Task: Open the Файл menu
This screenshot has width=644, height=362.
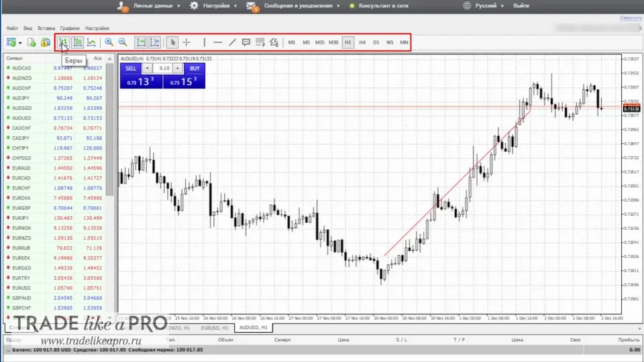Action: 12,28
